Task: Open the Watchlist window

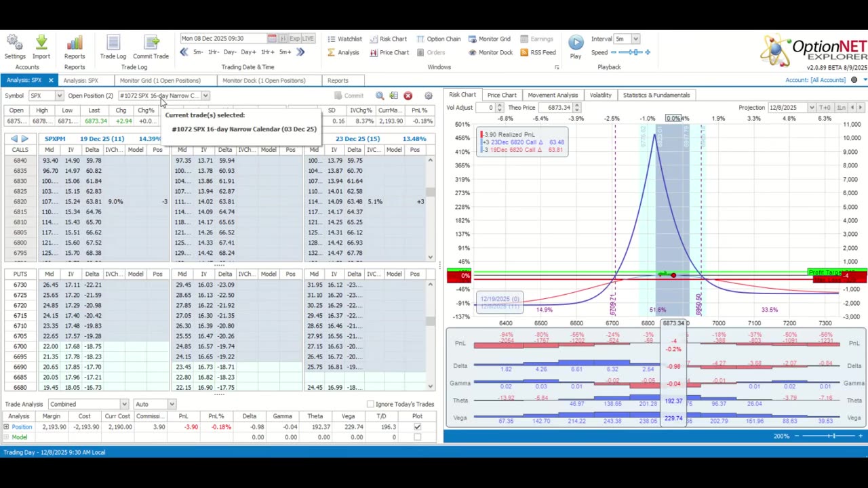Action: (344, 39)
